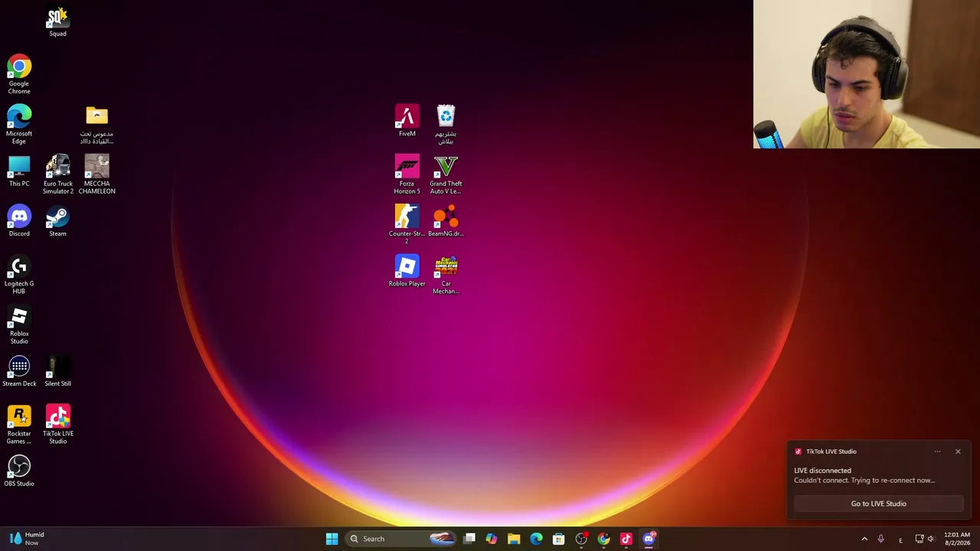
Task: Select the Stream Deck desktop shortcut
Action: coord(19,371)
